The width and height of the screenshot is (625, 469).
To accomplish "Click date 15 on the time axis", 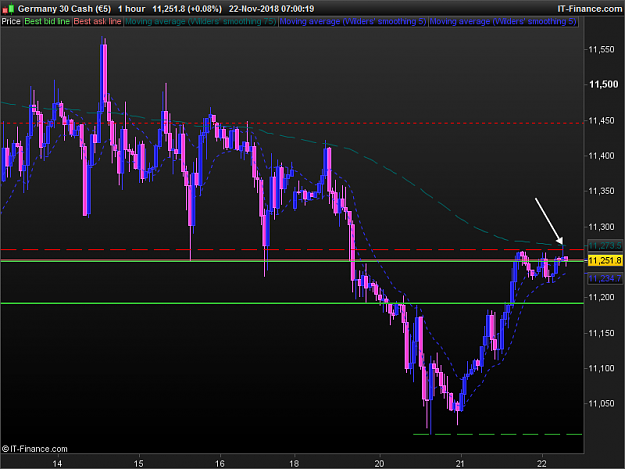I will (x=138, y=463).
